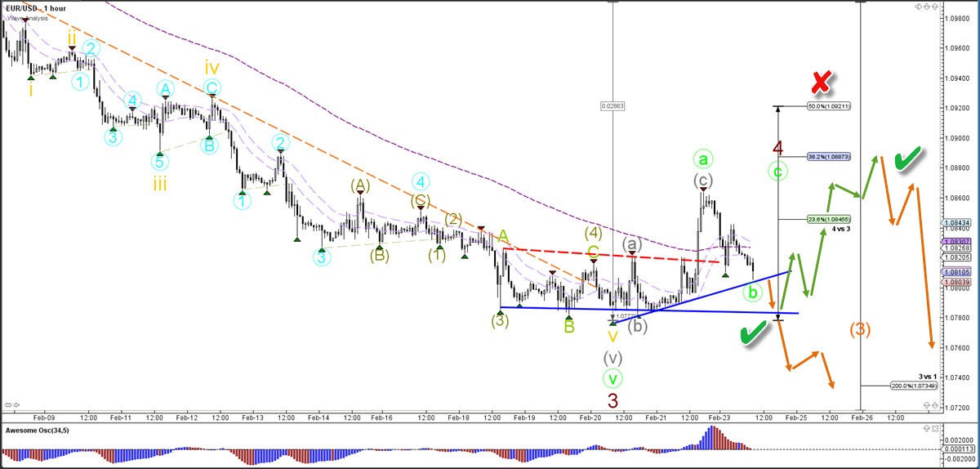Select the dark red wave 4 label
The image size is (980, 469).
(778, 149)
